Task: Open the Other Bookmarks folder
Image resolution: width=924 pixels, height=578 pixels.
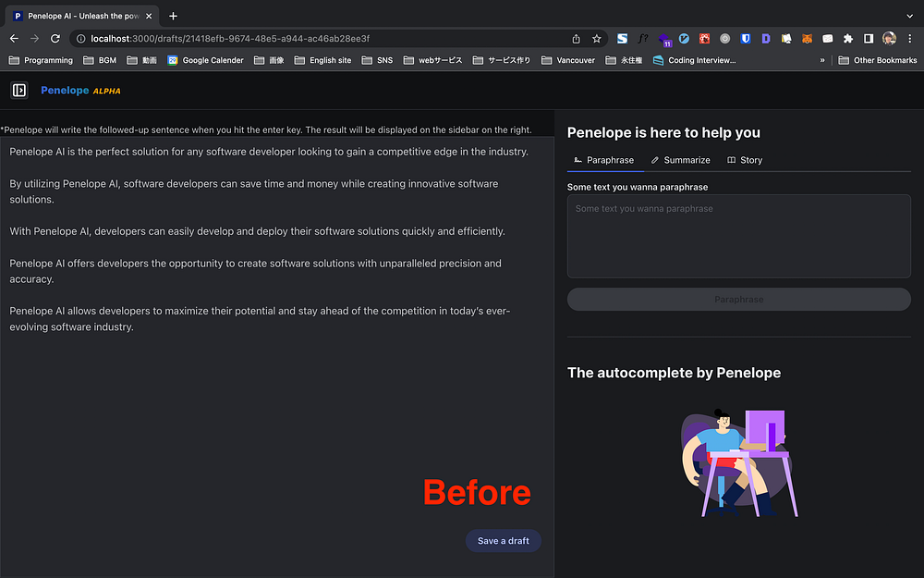Action: pyautogui.click(x=878, y=60)
